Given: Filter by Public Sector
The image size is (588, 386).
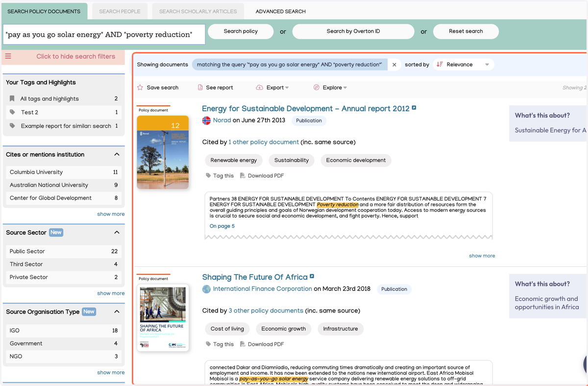Looking at the screenshot, I should [64, 251].
